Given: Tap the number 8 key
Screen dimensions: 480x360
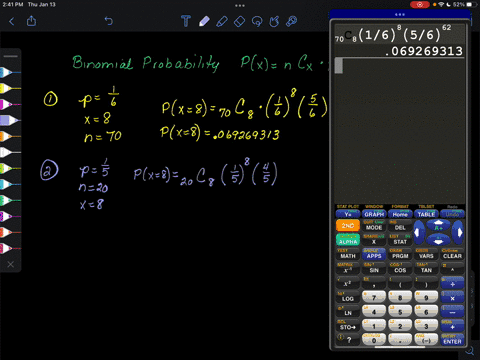Looking at the screenshot, I should (400, 297).
